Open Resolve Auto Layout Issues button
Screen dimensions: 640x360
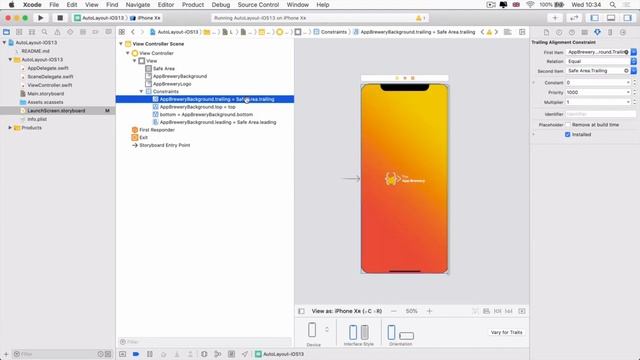(x=509, y=311)
